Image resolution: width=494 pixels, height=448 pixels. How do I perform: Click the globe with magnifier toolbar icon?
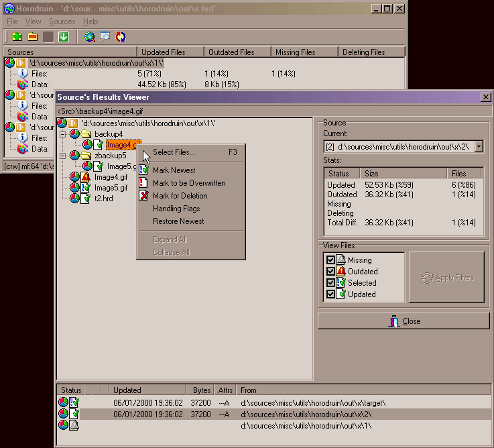90,37
